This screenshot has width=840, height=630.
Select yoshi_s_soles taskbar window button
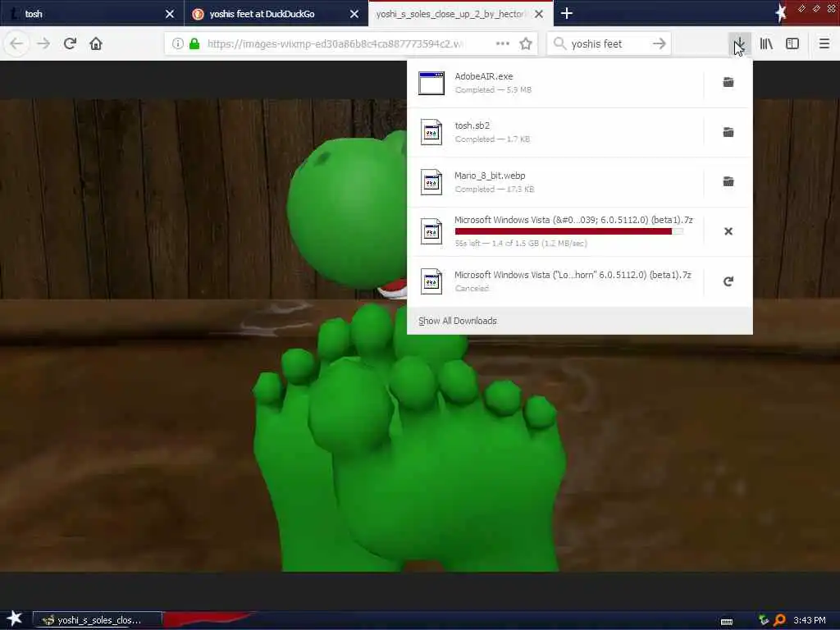click(x=98, y=620)
